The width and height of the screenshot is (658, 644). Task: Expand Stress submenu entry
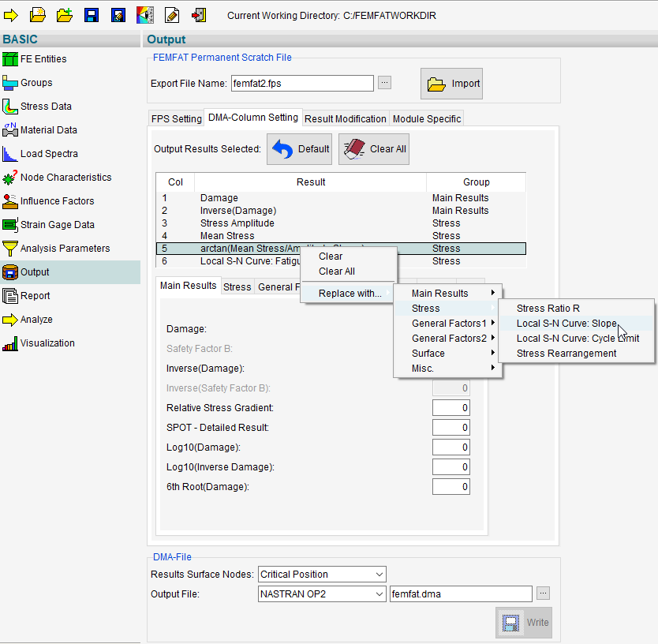tap(447, 309)
